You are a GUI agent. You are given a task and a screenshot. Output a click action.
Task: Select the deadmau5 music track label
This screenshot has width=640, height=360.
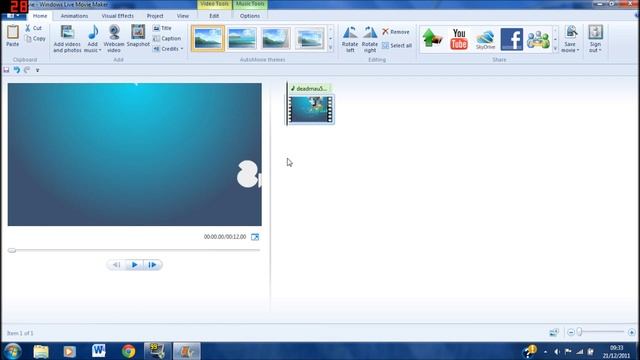[310, 89]
